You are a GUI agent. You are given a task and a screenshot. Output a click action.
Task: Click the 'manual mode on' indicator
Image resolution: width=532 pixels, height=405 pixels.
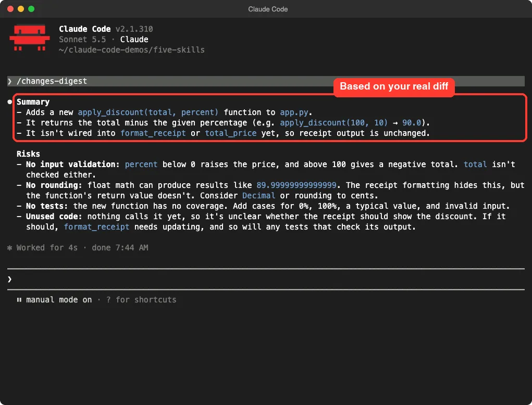[59, 300]
